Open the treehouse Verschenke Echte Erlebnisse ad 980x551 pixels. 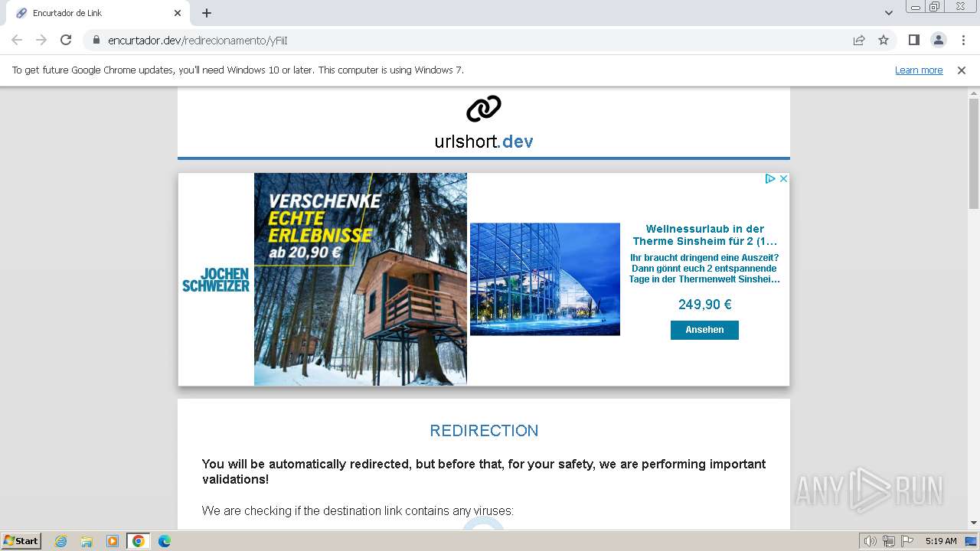[361, 279]
